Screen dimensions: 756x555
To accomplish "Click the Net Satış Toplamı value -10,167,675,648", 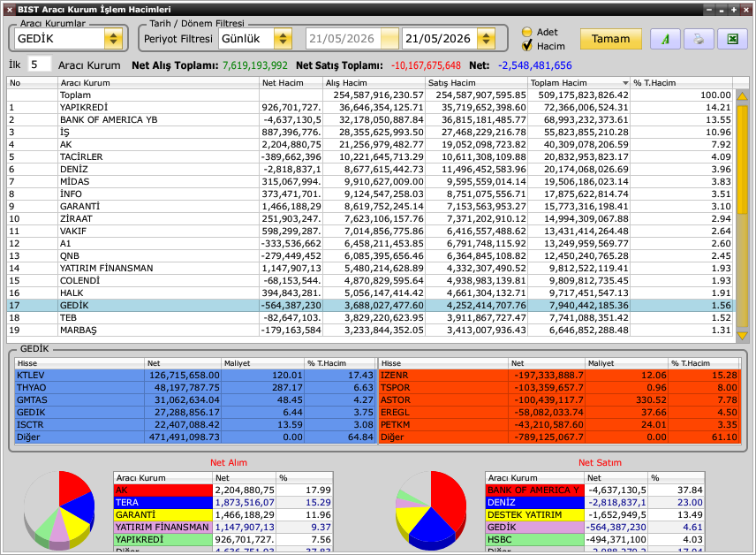I will [x=426, y=65].
